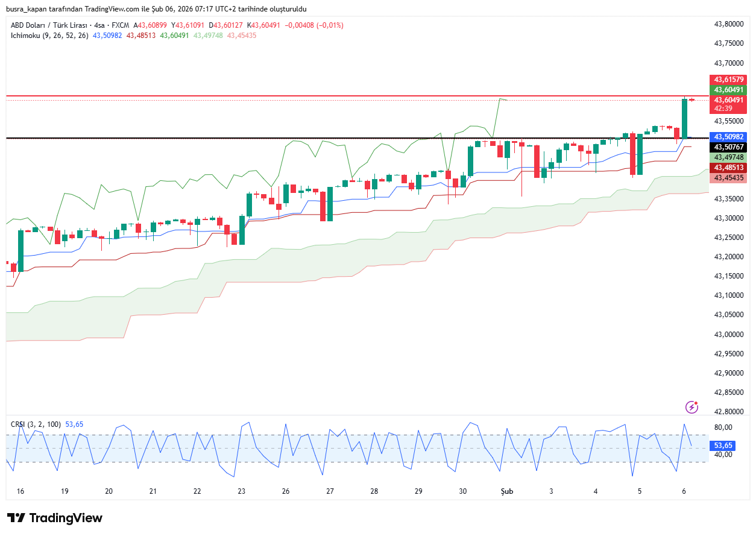Select the CRSI (3, 2, 100) indicator legend
This screenshot has height=536, width=756.
coord(36,424)
